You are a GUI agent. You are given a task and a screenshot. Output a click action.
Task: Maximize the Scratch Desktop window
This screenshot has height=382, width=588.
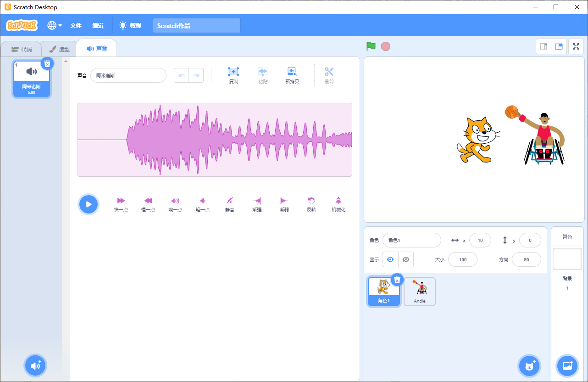click(x=556, y=7)
